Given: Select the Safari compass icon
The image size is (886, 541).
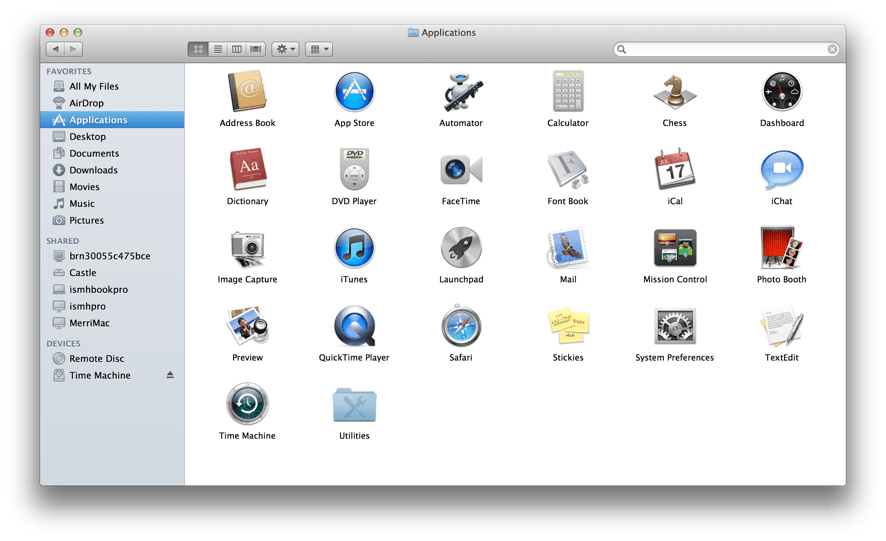Looking at the screenshot, I should point(461,326).
